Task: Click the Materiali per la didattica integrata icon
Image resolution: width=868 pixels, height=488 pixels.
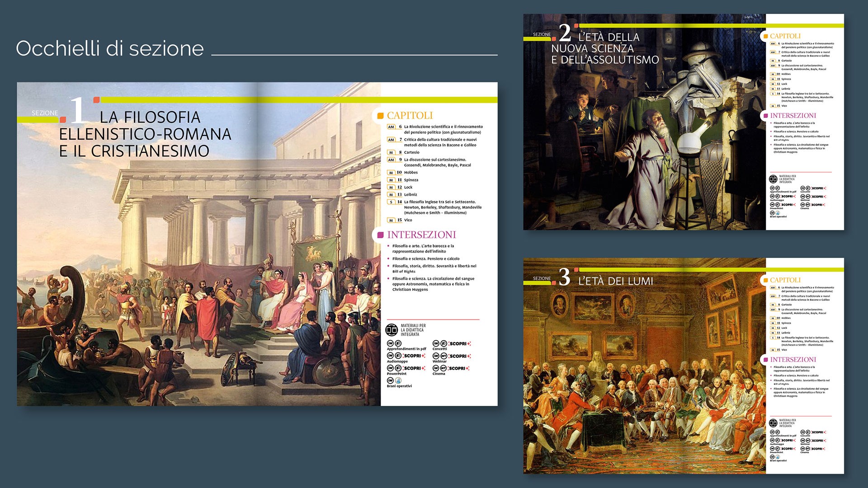Action: pyautogui.click(x=392, y=330)
